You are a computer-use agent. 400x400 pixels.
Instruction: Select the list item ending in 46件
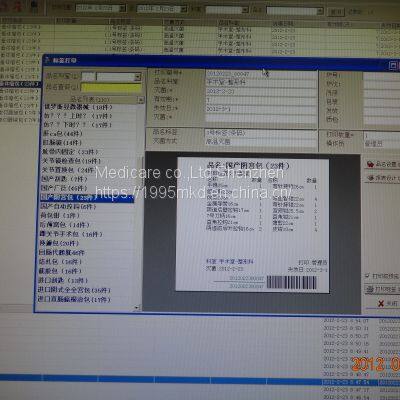tap(61, 253)
